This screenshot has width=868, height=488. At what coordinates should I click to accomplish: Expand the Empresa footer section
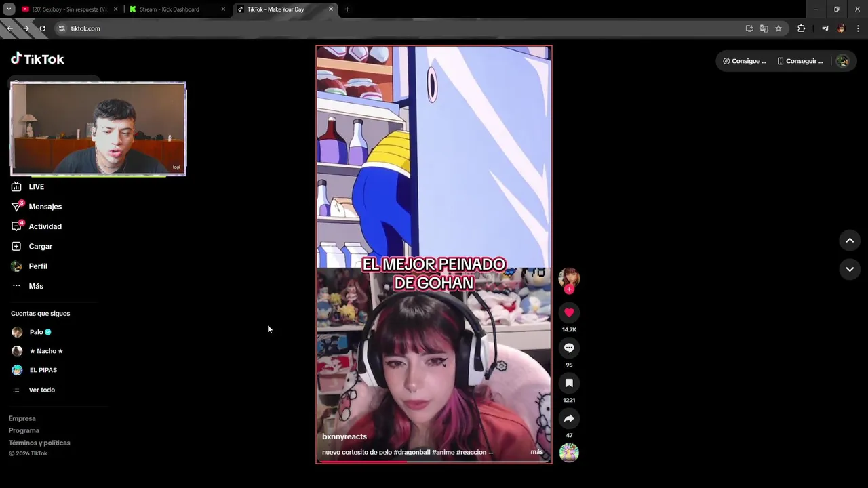coord(22,418)
